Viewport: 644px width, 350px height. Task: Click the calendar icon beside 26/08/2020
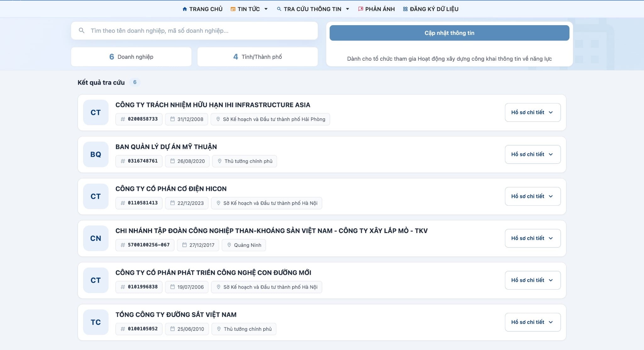coord(172,161)
